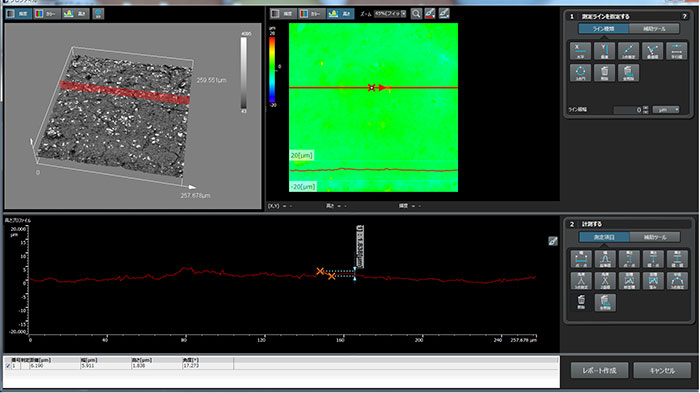Select the two-point line tool
This screenshot has height=393, width=700.
pyautogui.click(x=629, y=51)
